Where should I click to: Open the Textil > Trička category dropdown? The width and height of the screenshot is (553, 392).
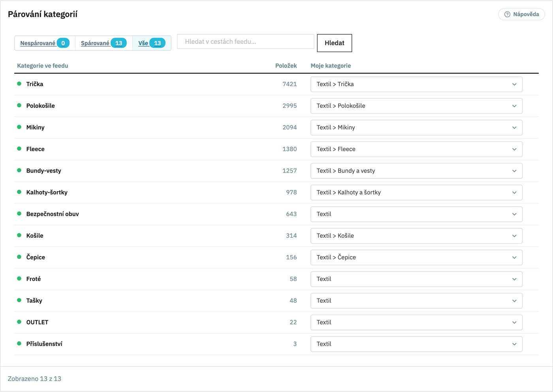click(416, 84)
